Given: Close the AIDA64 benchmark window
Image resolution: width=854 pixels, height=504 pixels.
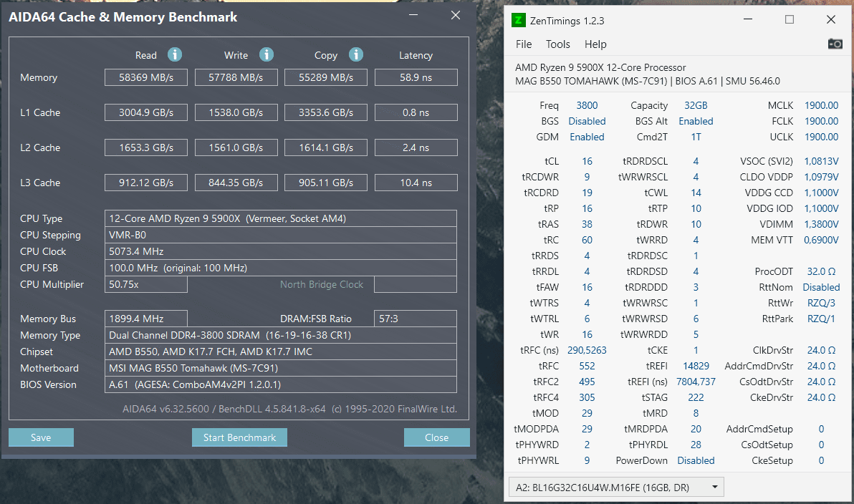Looking at the screenshot, I should (456, 15).
